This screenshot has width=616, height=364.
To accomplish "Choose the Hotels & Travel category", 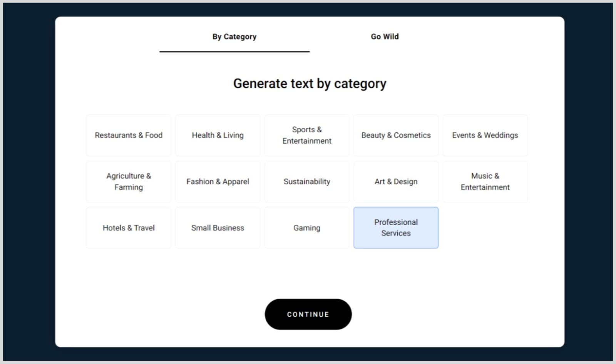I will click(128, 227).
